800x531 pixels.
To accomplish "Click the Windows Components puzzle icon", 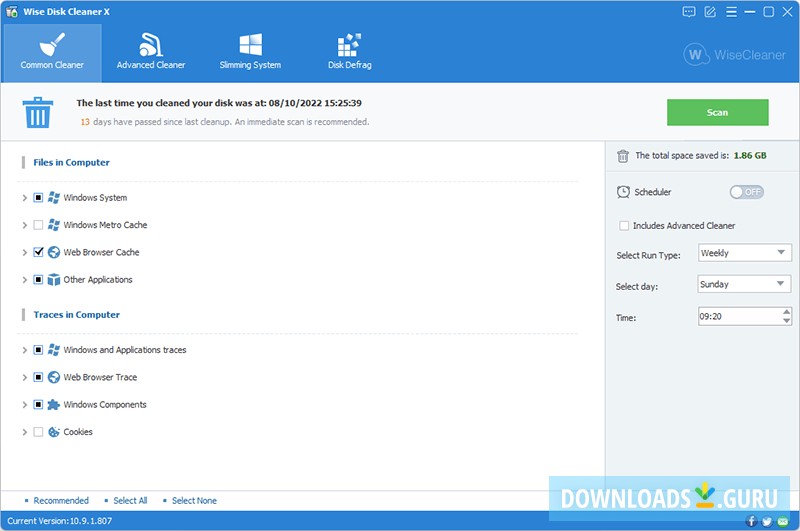I will click(54, 404).
